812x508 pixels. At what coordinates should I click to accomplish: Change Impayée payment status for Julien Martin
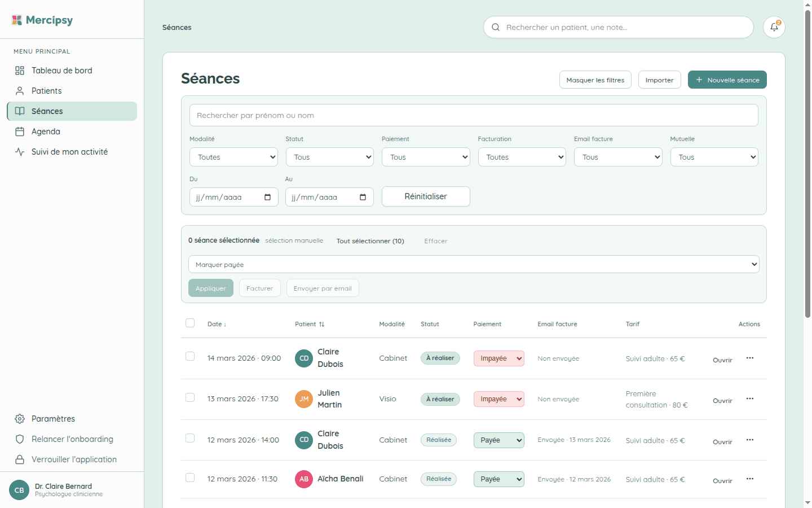tap(499, 399)
